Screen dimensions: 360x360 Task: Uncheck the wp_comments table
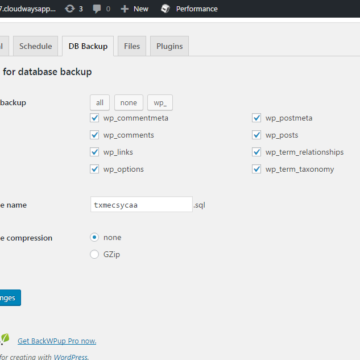[x=95, y=135]
